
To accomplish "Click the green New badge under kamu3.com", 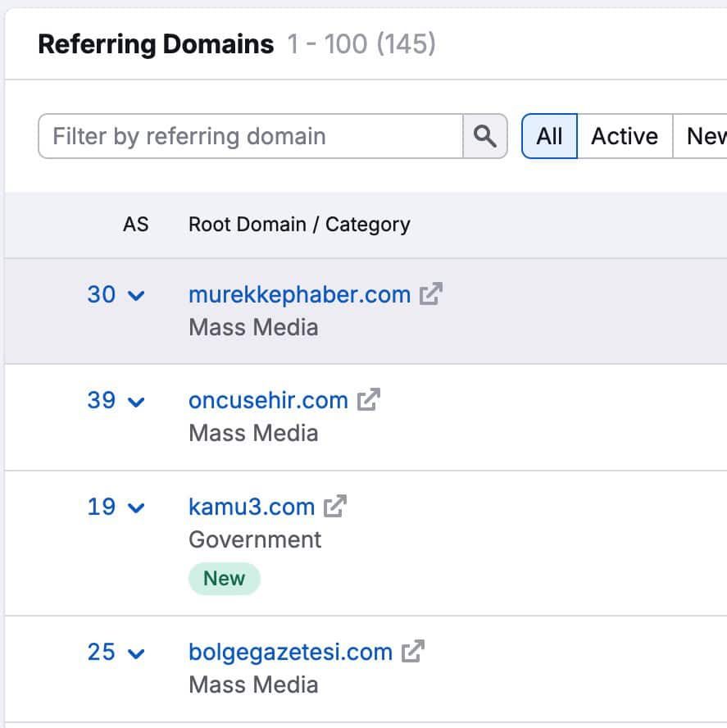I will (x=224, y=577).
